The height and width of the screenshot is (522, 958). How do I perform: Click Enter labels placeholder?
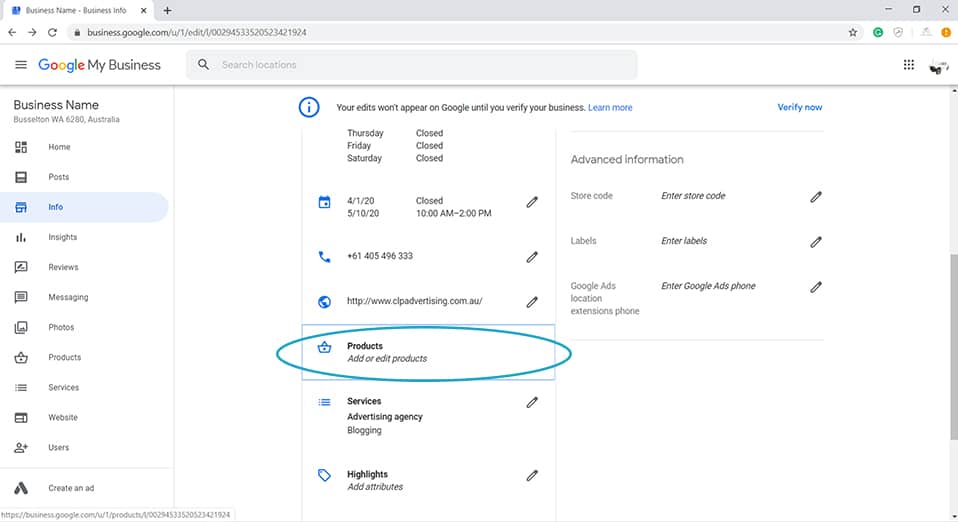[x=684, y=241]
